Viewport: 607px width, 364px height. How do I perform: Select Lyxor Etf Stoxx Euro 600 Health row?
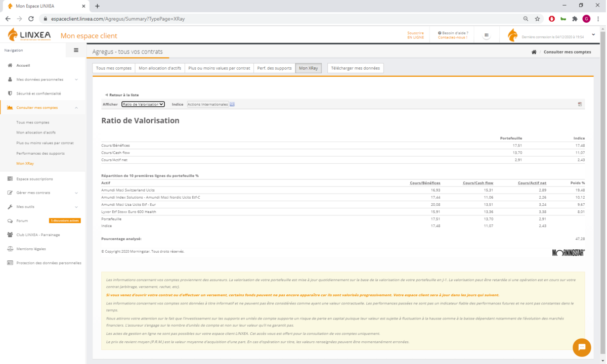[343, 212]
